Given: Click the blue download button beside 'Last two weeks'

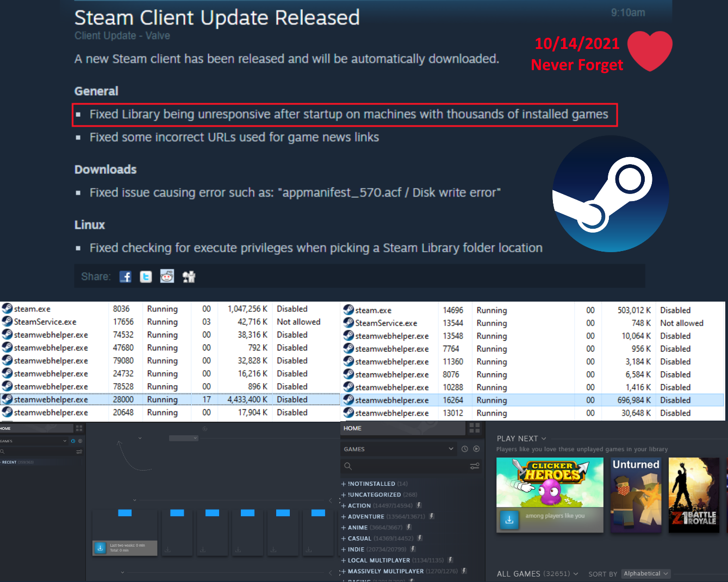Looking at the screenshot, I should pos(100,548).
